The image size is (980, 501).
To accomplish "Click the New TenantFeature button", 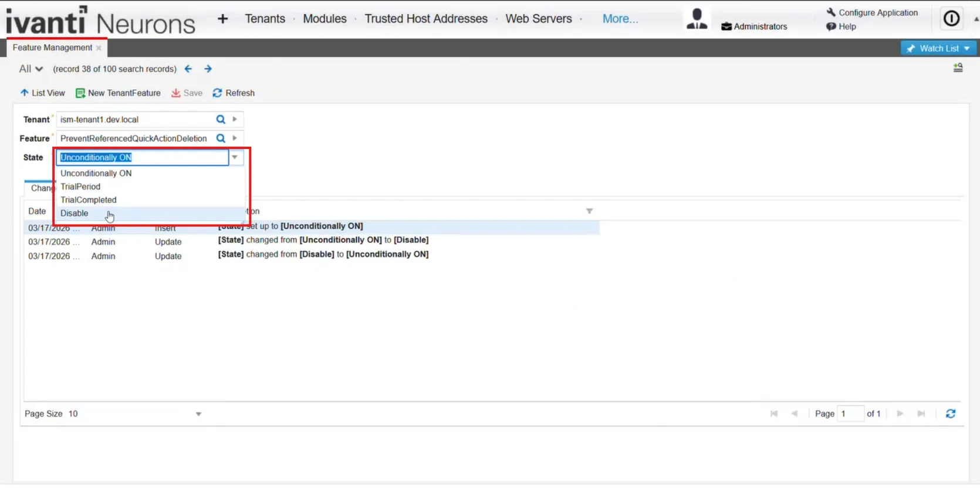I will coord(118,93).
